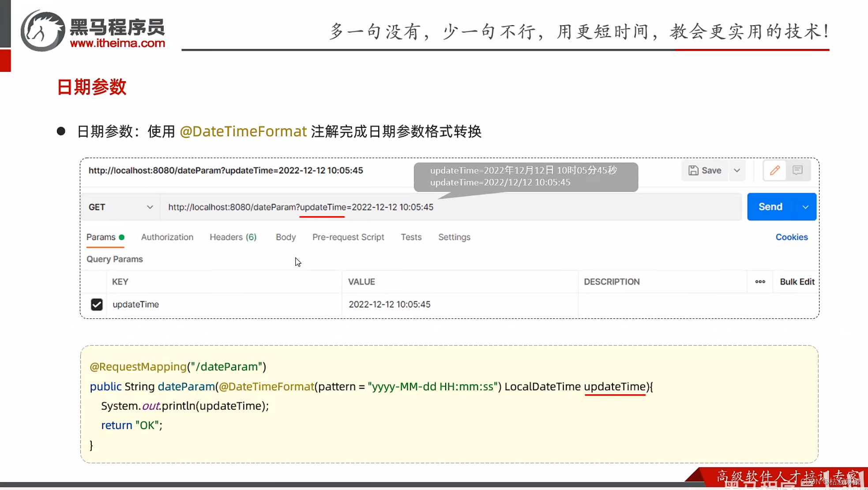Enable Bulk Edit mode
This screenshot has width=868, height=490.
pos(797,281)
